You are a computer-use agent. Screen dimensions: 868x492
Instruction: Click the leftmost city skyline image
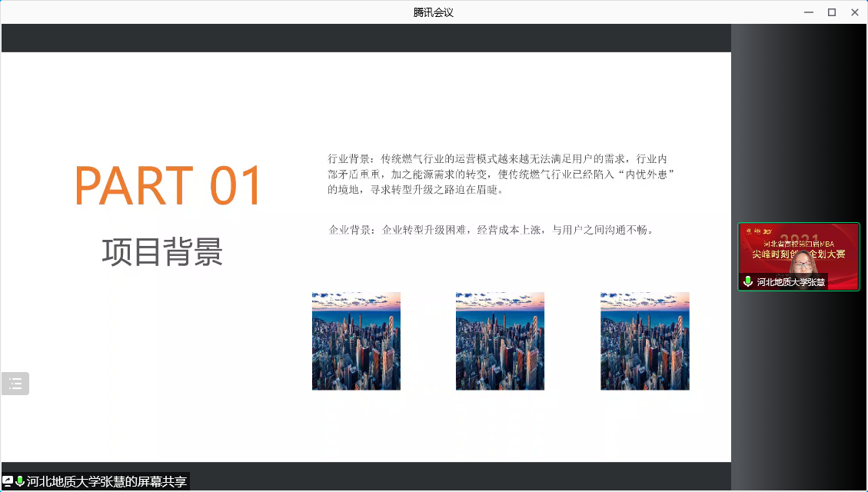point(356,341)
